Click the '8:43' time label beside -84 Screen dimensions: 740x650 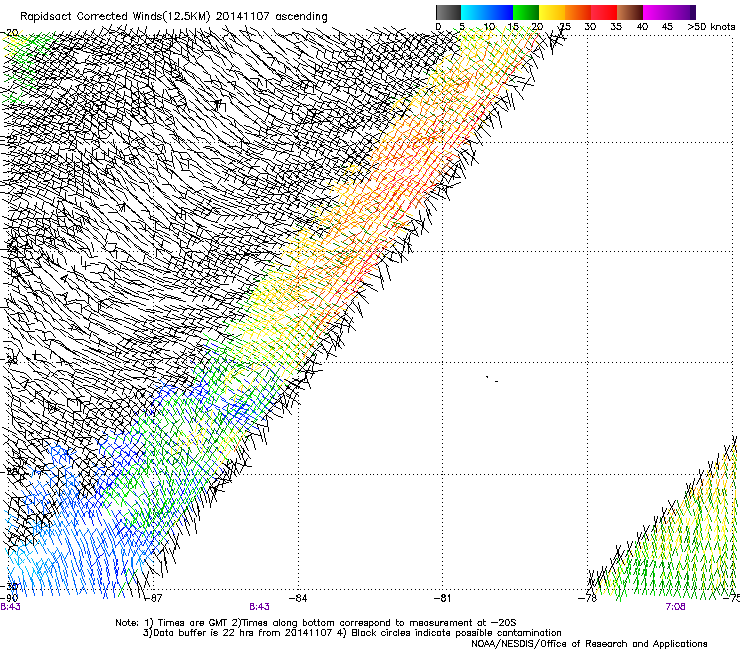[x=259, y=607]
